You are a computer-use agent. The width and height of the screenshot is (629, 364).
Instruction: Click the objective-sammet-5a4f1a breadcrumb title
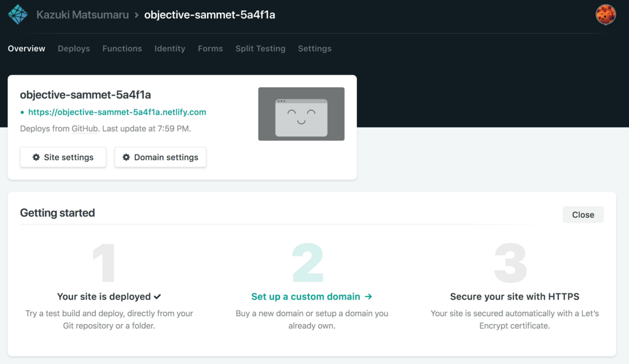pos(210,15)
